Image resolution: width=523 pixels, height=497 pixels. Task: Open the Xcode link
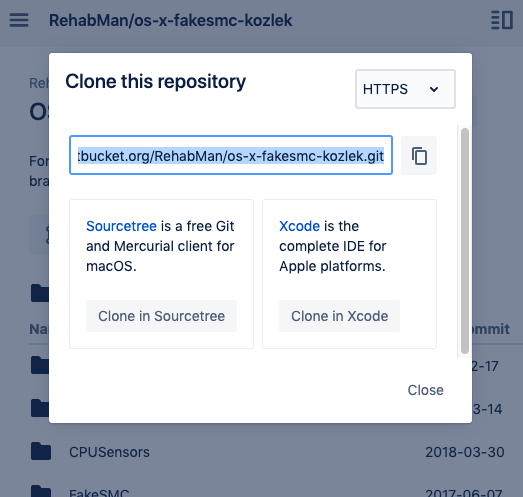pyautogui.click(x=299, y=226)
